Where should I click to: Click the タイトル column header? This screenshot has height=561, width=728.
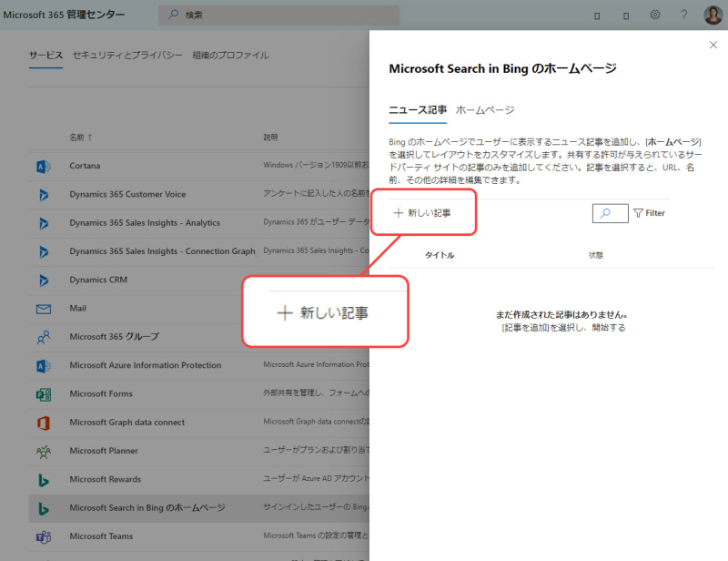(x=440, y=255)
